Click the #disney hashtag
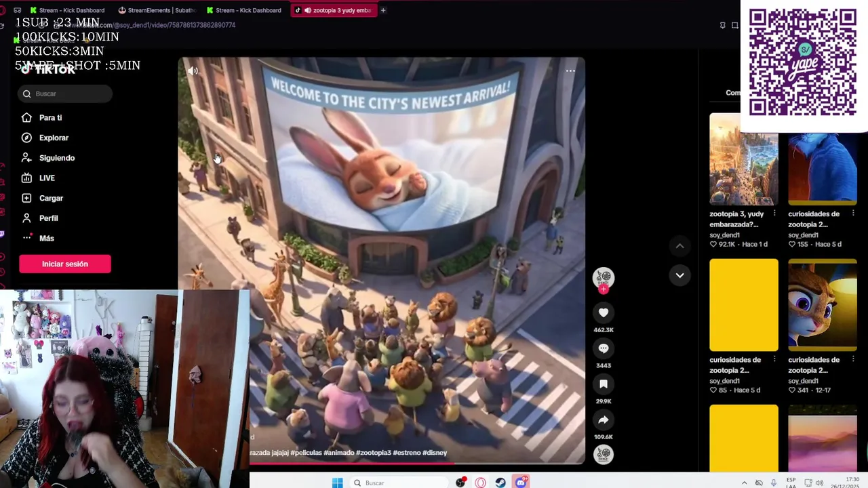868x488 pixels. click(435, 453)
